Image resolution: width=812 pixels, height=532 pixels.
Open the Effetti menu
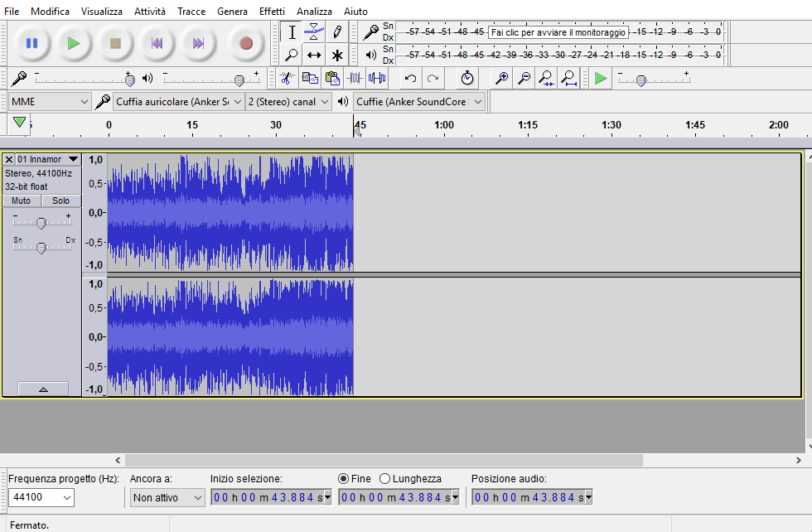272,11
